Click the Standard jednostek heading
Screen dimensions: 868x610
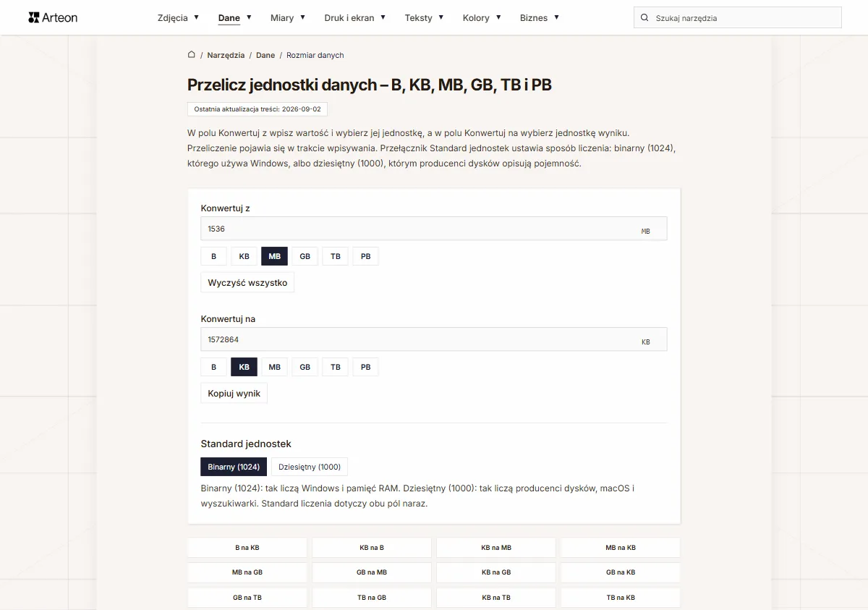246,444
